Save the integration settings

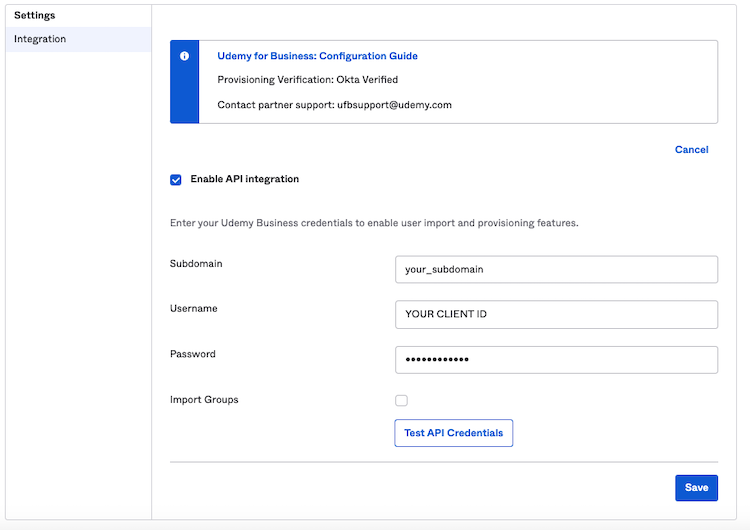[x=696, y=487]
